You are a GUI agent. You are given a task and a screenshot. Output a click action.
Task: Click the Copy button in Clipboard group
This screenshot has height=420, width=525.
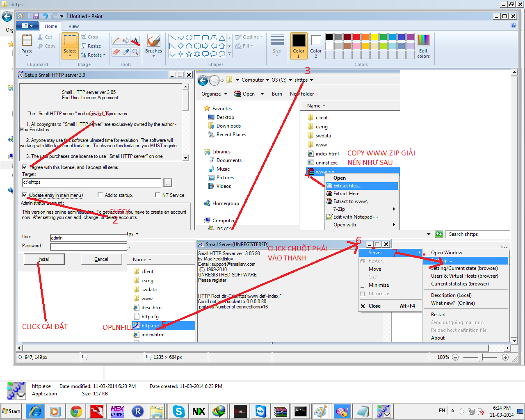(46, 46)
